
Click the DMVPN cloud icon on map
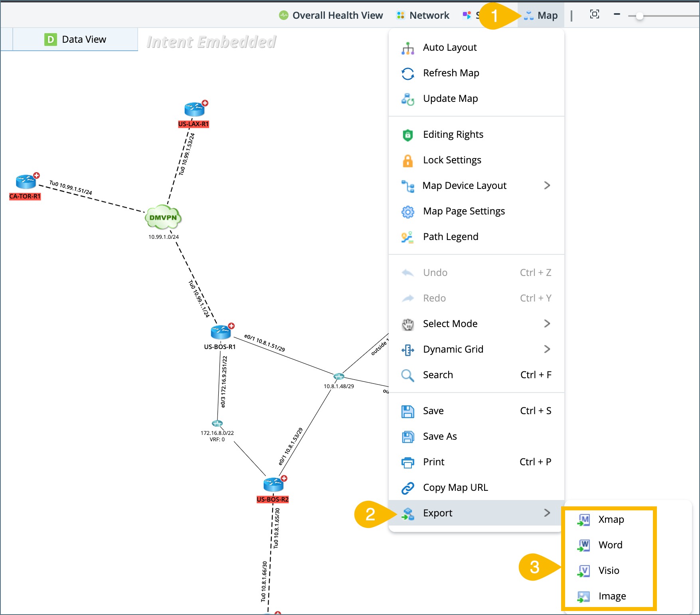pos(163,217)
